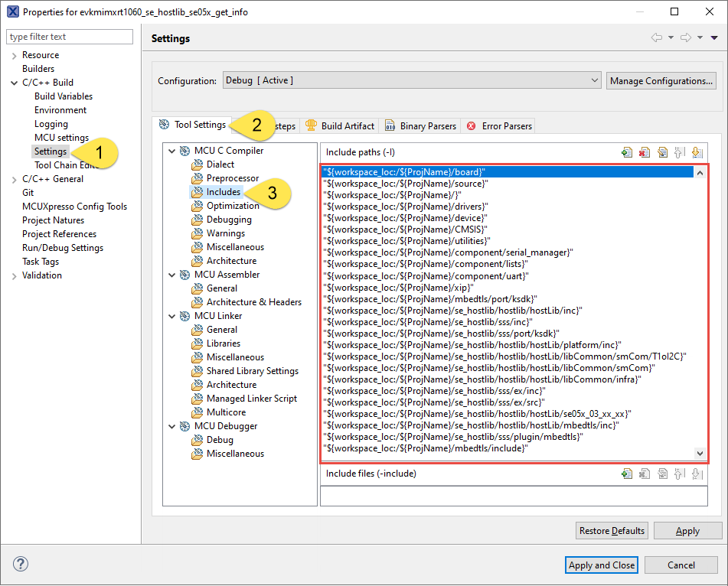Select Optimization compiler settings

(x=233, y=206)
